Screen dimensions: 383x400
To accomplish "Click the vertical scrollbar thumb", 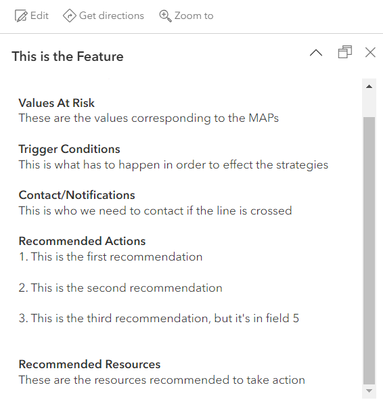I will tap(369, 250).
